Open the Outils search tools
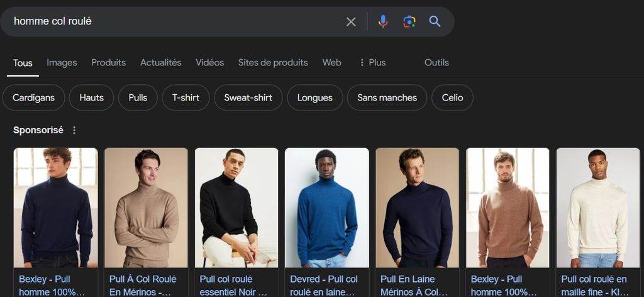 click(x=436, y=62)
